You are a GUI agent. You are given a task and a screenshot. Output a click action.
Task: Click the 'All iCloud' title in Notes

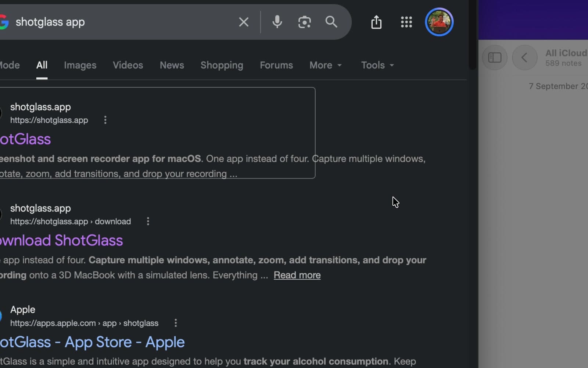click(x=566, y=53)
